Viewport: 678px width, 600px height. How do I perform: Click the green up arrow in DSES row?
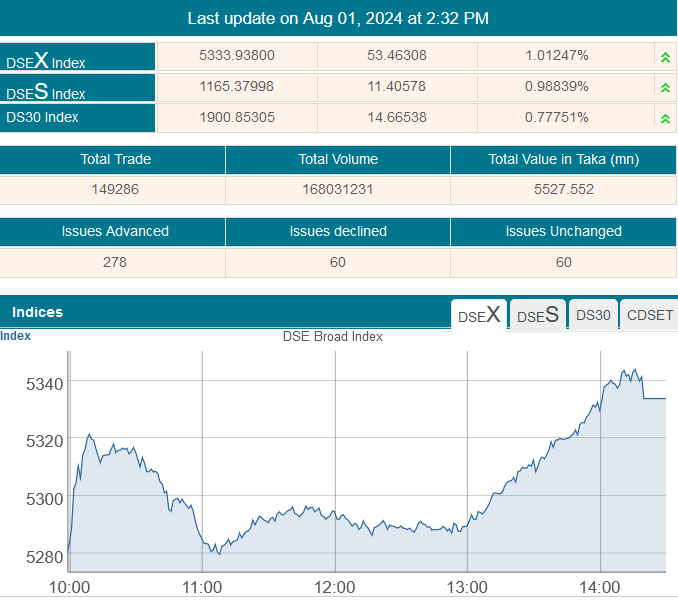click(x=664, y=88)
